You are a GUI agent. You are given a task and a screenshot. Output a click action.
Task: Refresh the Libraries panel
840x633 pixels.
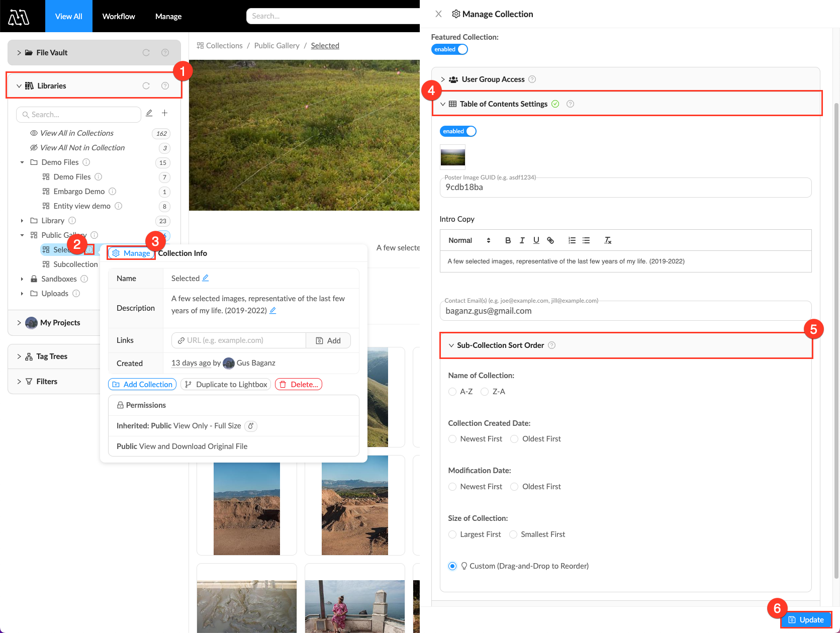click(x=146, y=86)
